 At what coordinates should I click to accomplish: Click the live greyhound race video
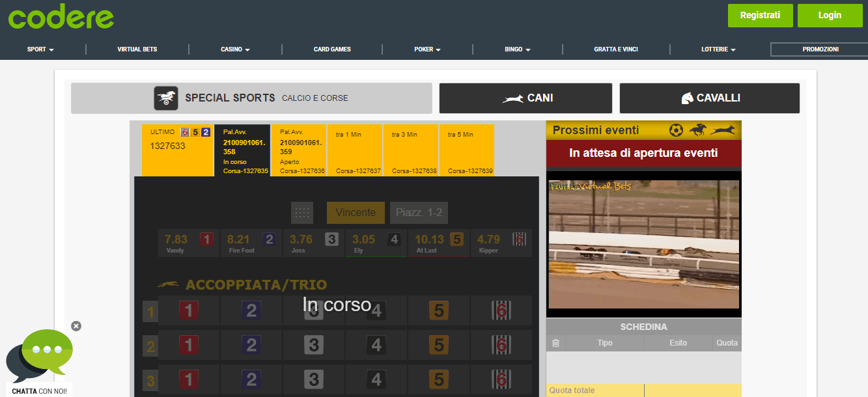pos(644,244)
